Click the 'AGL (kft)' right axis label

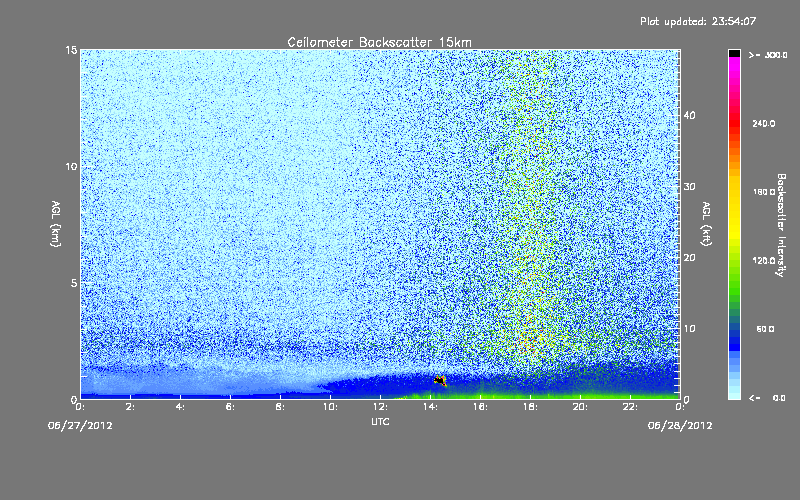pos(707,224)
